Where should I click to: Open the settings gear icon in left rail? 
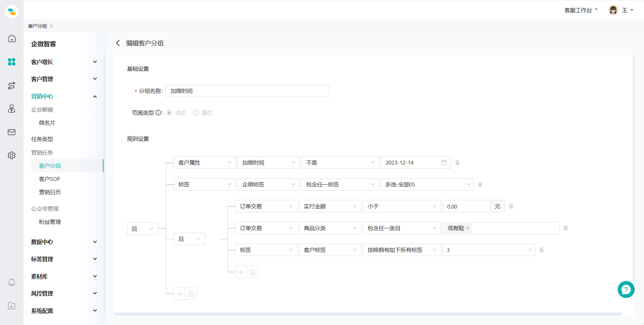click(12, 155)
